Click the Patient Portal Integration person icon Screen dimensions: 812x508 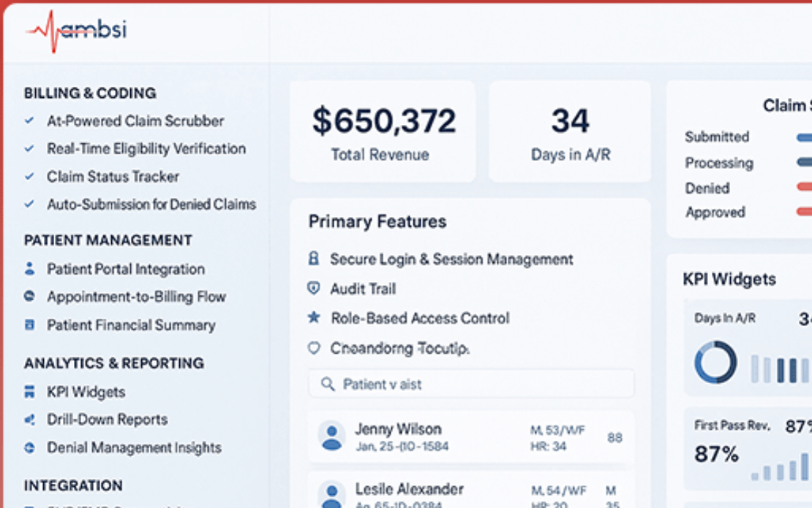click(29, 269)
